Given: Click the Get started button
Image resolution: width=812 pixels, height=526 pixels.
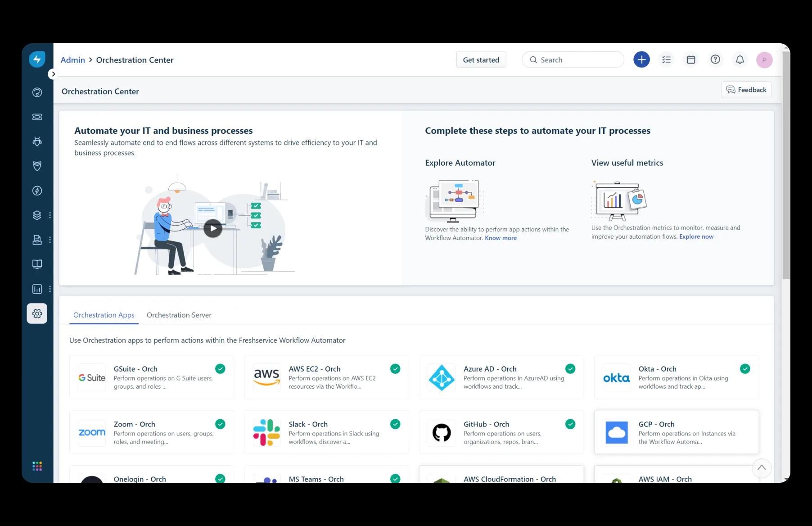Looking at the screenshot, I should pyautogui.click(x=481, y=60).
